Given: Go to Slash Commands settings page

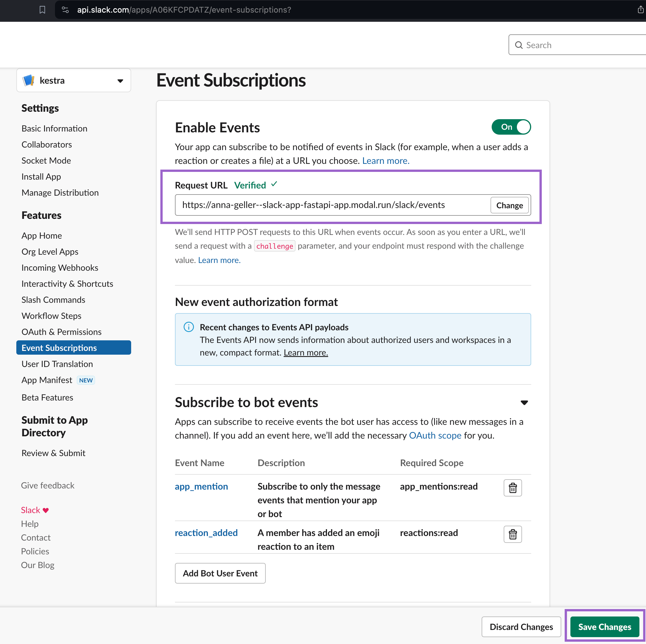Looking at the screenshot, I should [x=54, y=300].
